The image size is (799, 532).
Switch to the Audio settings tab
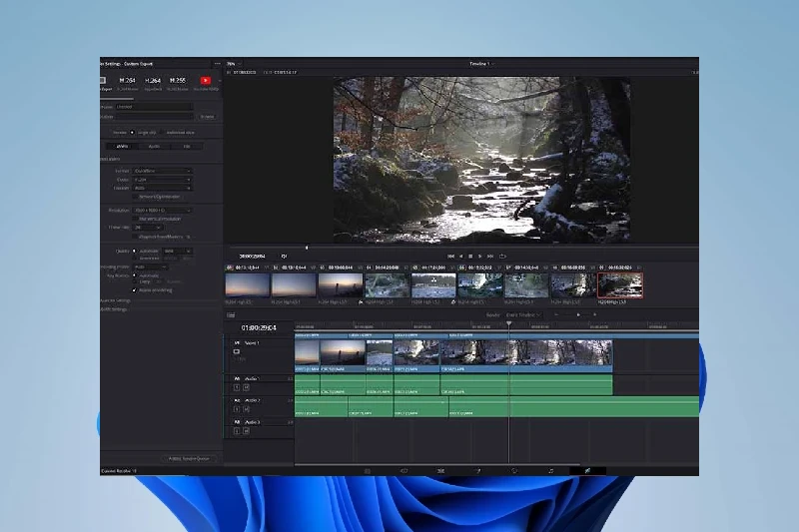click(x=154, y=146)
